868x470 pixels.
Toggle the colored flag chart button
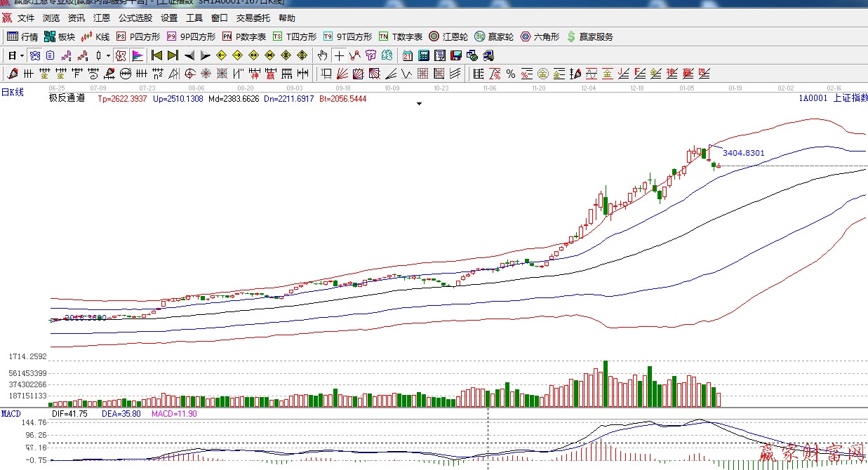(x=138, y=55)
